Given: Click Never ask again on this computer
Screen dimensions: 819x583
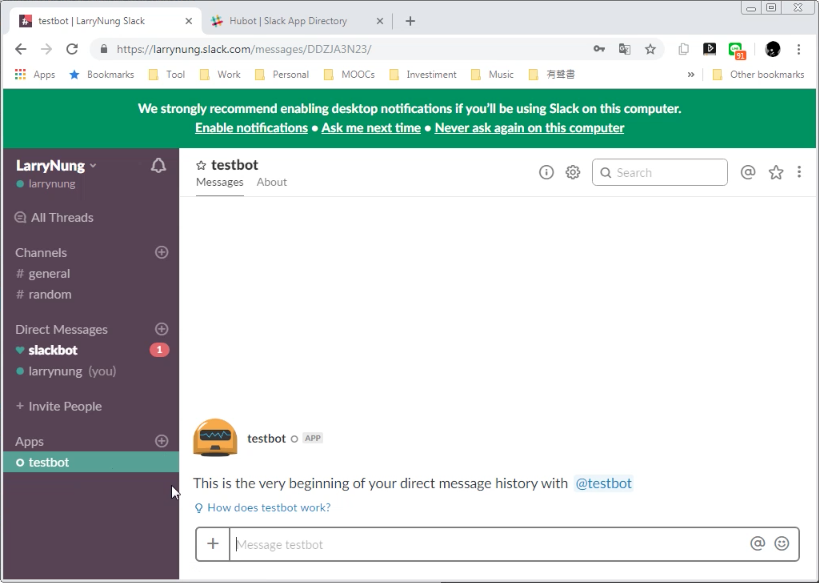Looking at the screenshot, I should coord(529,128).
